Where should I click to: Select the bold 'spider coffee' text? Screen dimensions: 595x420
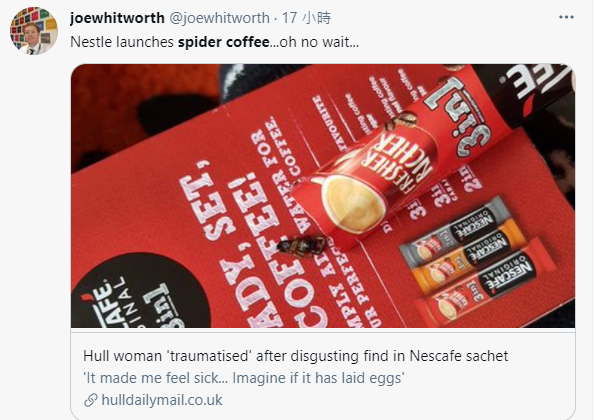[224, 42]
